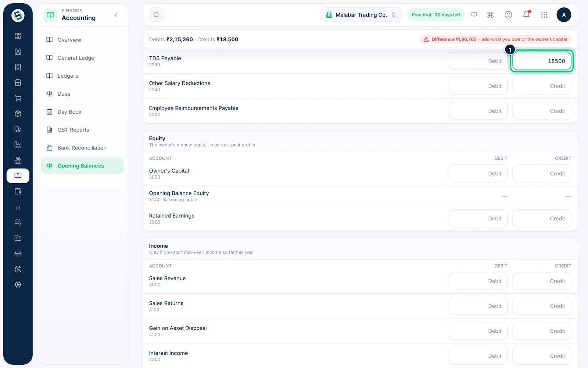This screenshot has width=588, height=368.
Task: Focus the Sales Revenue credit field
Action: (542, 281)
